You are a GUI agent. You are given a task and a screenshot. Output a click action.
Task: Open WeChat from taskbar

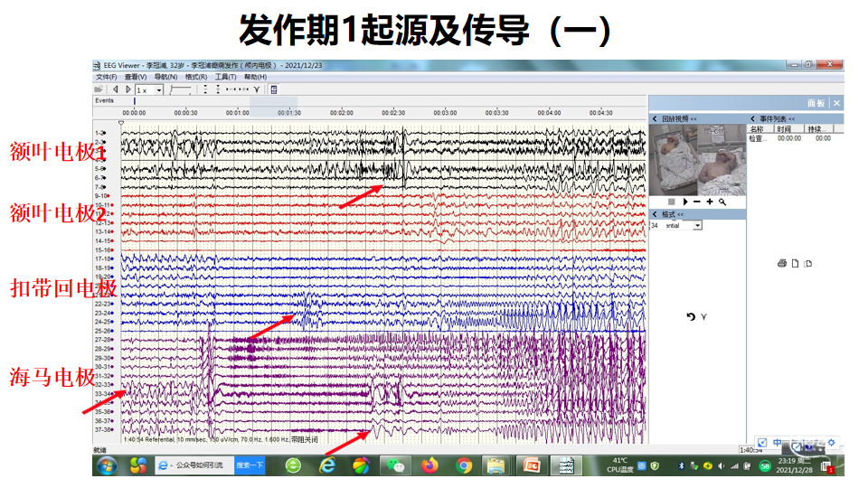(395, 466)
